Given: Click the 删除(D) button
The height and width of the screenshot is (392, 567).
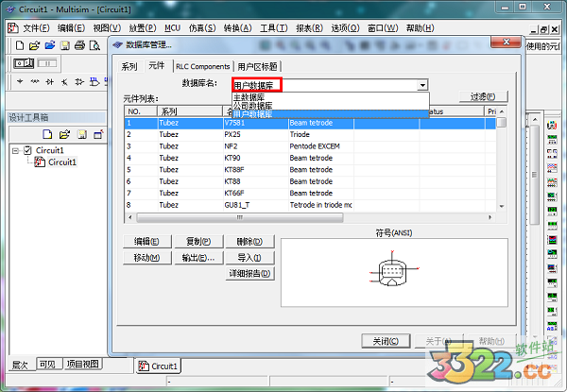Looking at the screenshot, I should click(x=249, y=242).
